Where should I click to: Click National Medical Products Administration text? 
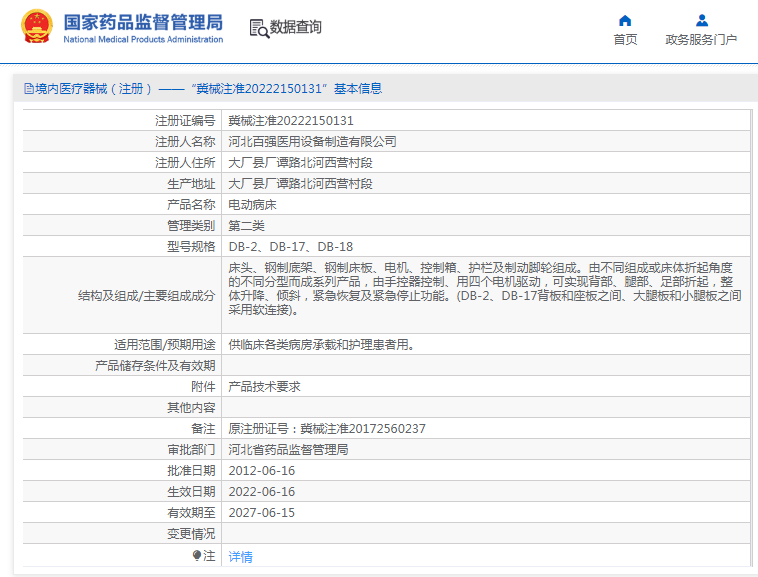coord(143,40)
